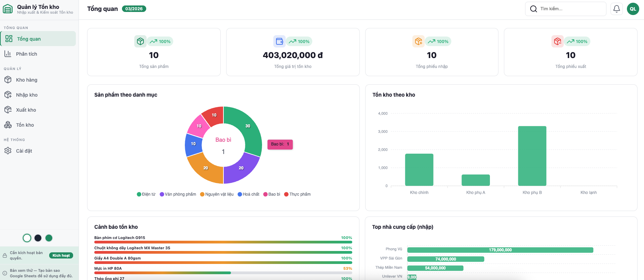
Task: Go to Kho hàng page
Action: pyautogui.click(x=27, y=80)
